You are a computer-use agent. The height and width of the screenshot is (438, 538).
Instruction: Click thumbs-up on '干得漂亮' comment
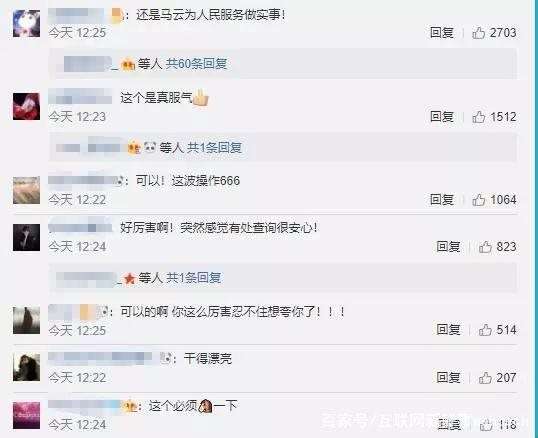coord(485,378)
